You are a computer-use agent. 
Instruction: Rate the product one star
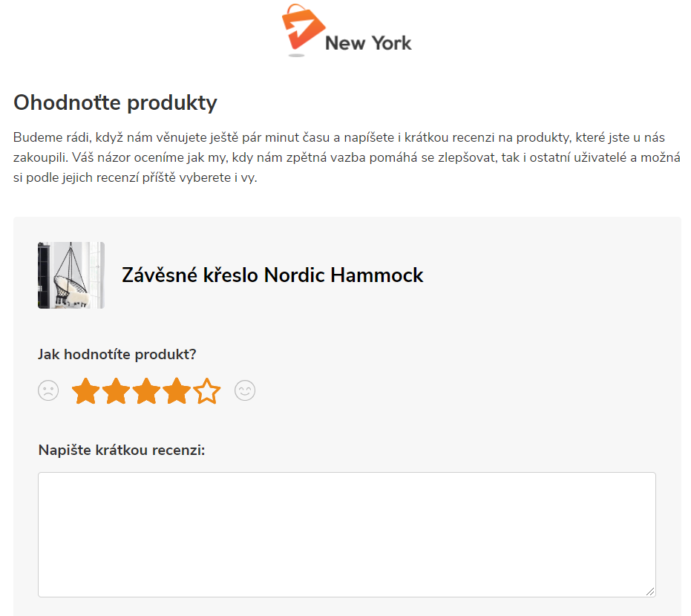click(86, 391)
